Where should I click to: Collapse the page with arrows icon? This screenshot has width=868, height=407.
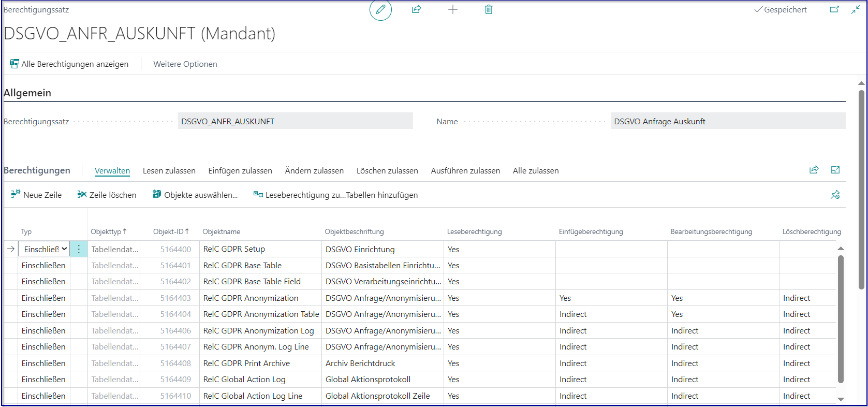tap(856, 10)
